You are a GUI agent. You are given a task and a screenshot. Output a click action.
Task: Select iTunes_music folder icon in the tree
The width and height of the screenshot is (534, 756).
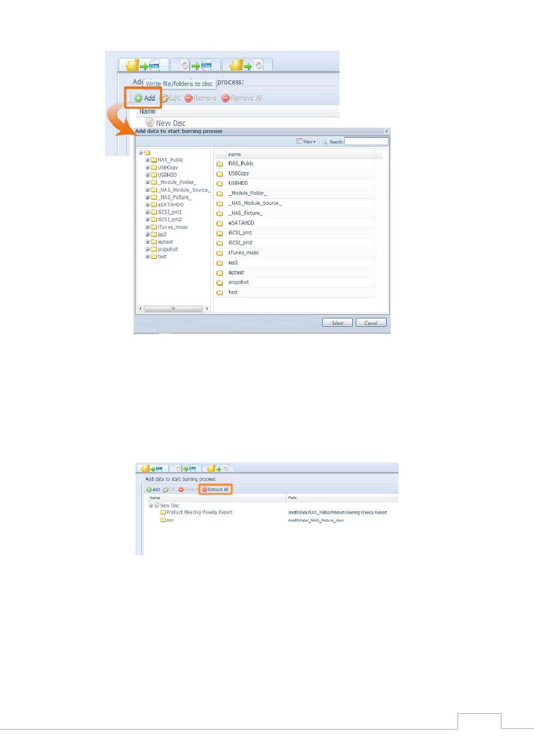(x=153, y=227)
